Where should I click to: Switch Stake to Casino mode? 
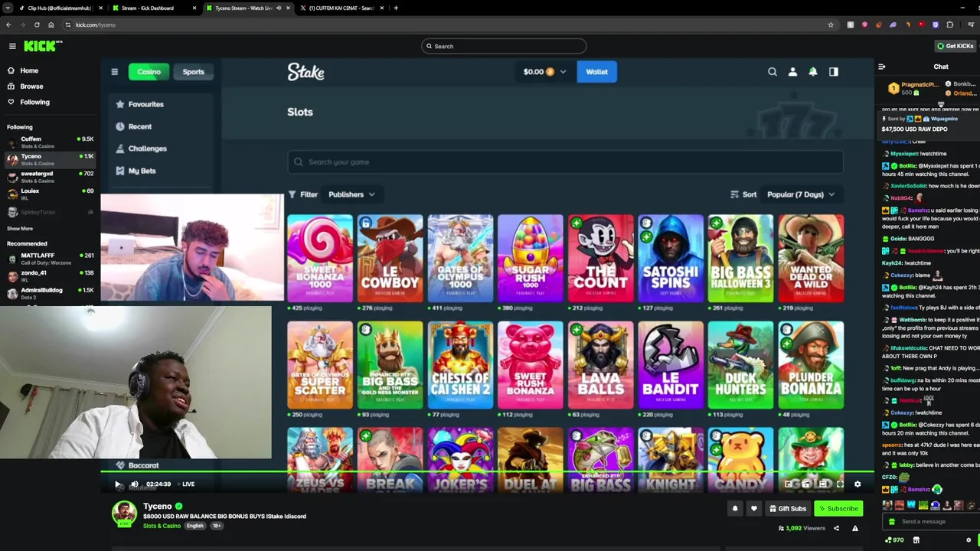[149, 72]
